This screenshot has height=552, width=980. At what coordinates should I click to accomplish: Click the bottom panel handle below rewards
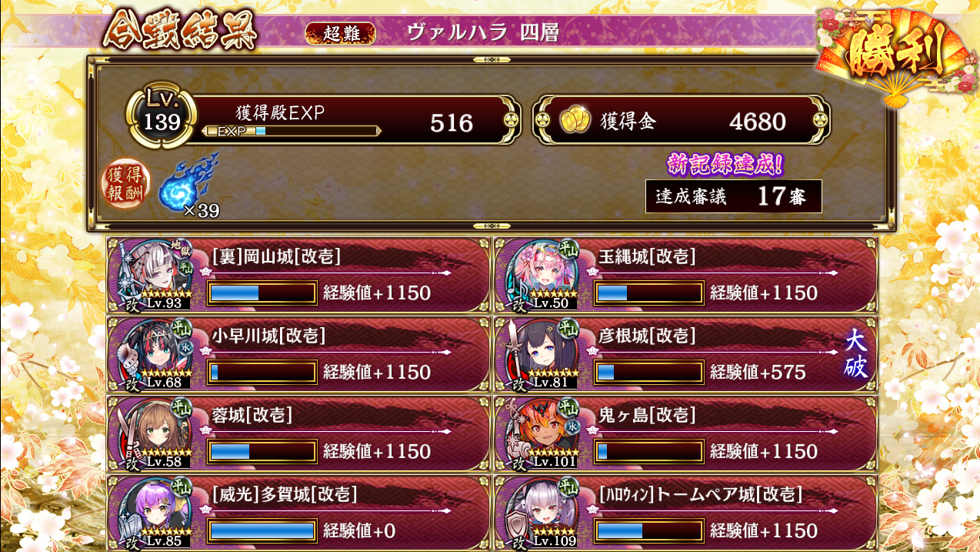(491, 226)
